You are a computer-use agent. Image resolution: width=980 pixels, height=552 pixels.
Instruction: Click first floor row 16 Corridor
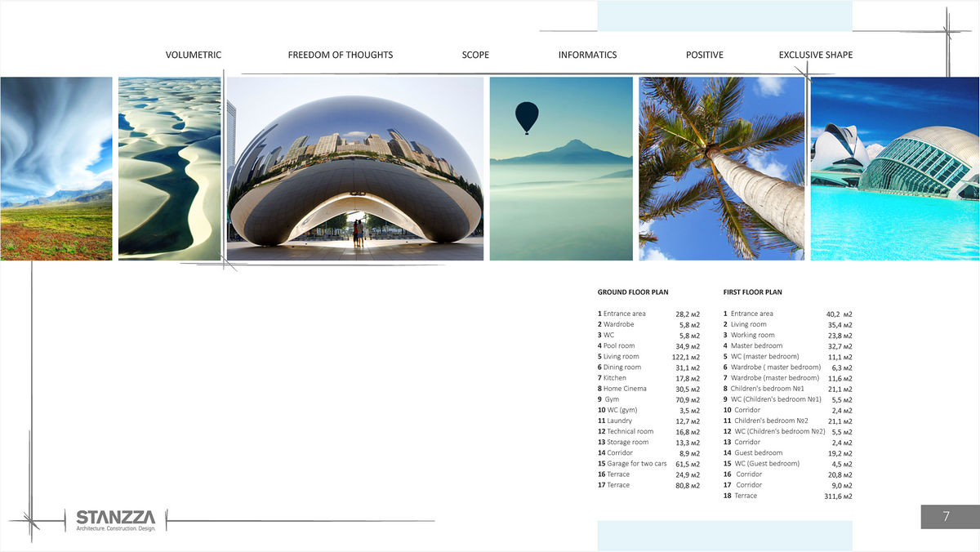(787, 474)
